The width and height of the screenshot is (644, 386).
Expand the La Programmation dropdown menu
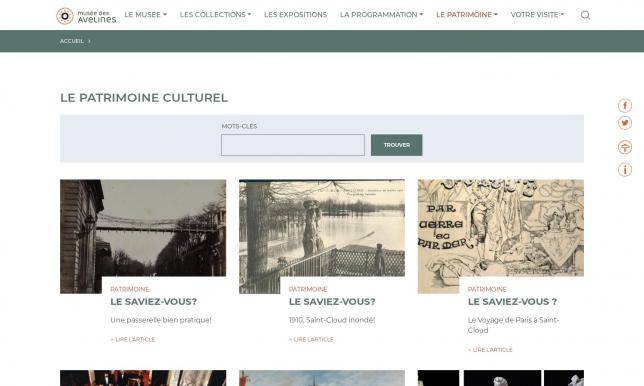[x=381, y=15]
